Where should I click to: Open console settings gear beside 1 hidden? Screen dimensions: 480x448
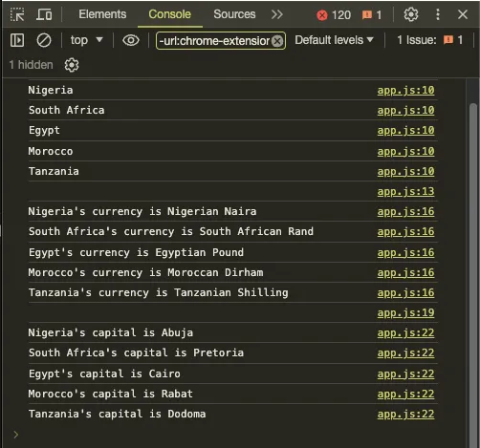72,65
